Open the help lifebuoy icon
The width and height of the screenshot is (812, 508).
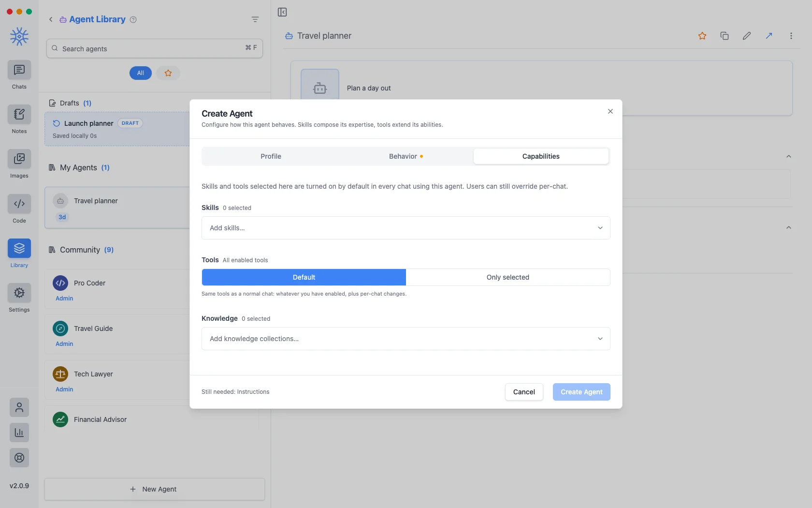coord(19,458)
